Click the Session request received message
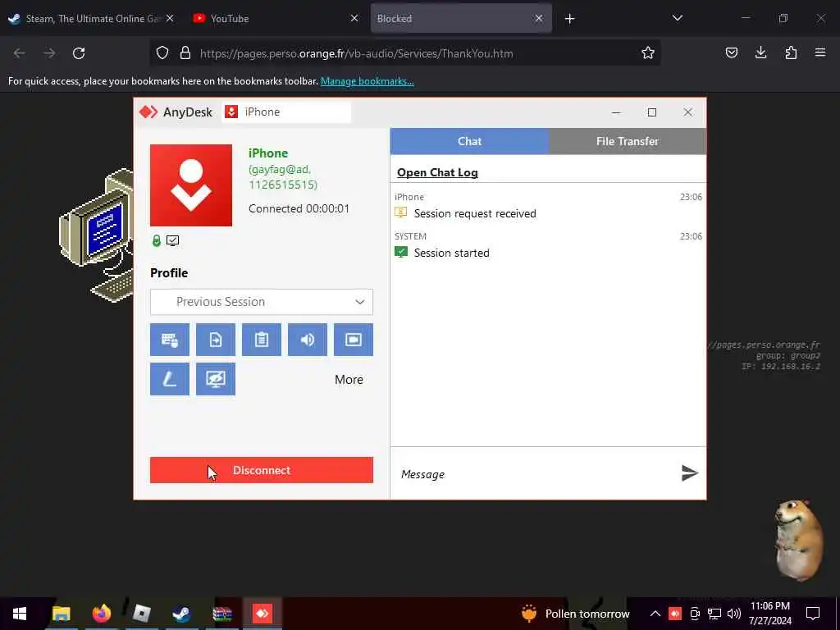 [x=475, y=213]
